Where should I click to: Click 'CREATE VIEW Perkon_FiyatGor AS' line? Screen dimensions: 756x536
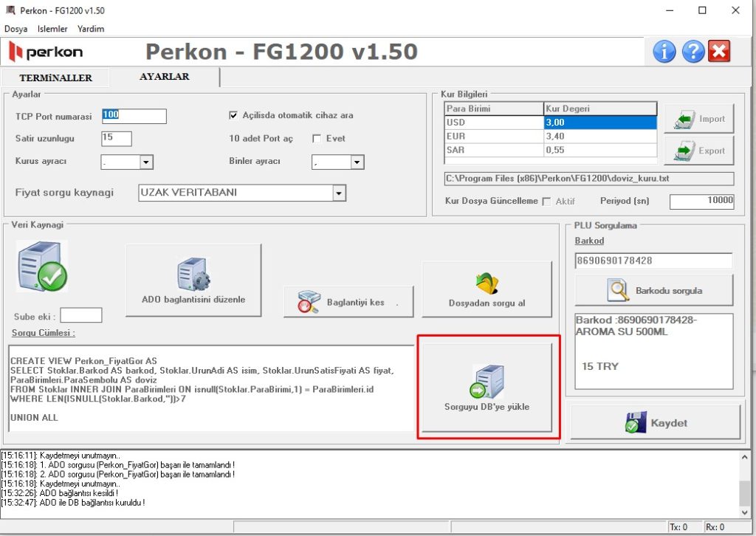(83, 361)
